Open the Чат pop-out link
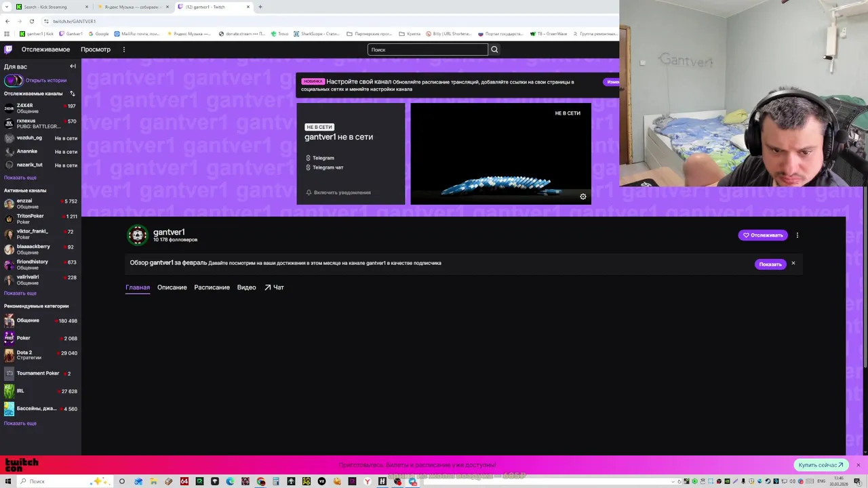The image size is (868, 488). [x=274, y=287]
